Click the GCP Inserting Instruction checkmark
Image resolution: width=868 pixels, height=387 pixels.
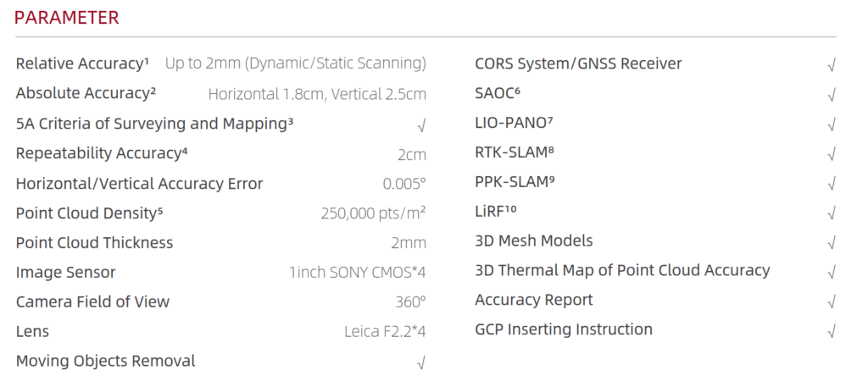(x=831, y=332)
